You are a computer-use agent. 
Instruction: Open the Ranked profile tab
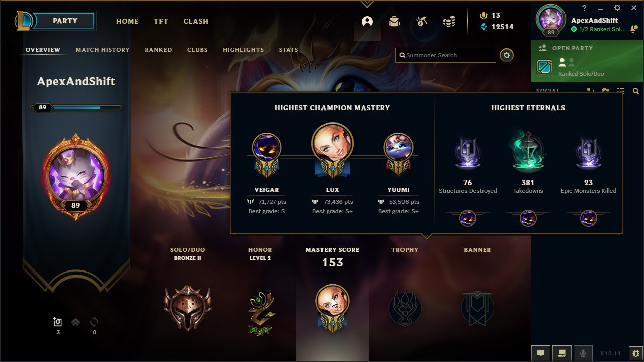158,50
